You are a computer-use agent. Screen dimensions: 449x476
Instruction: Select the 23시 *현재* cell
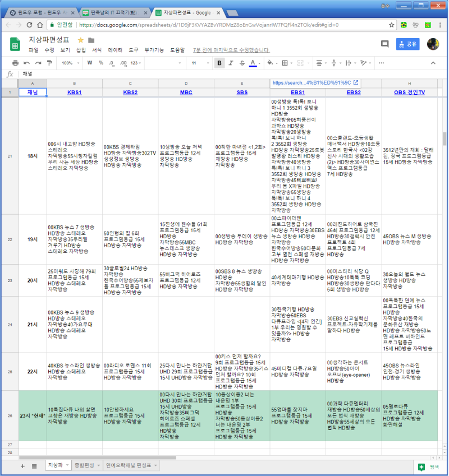(33, 415)
